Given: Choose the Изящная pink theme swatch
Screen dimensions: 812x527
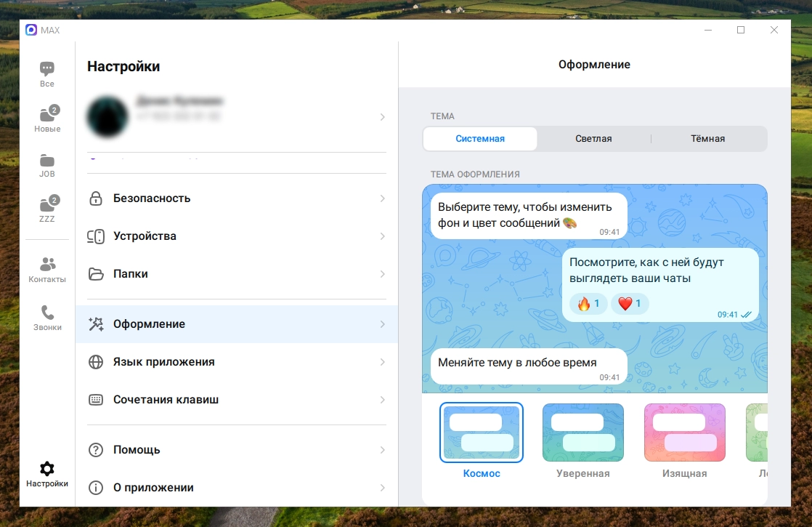Looking at the screenshot, I should [685, 433].
